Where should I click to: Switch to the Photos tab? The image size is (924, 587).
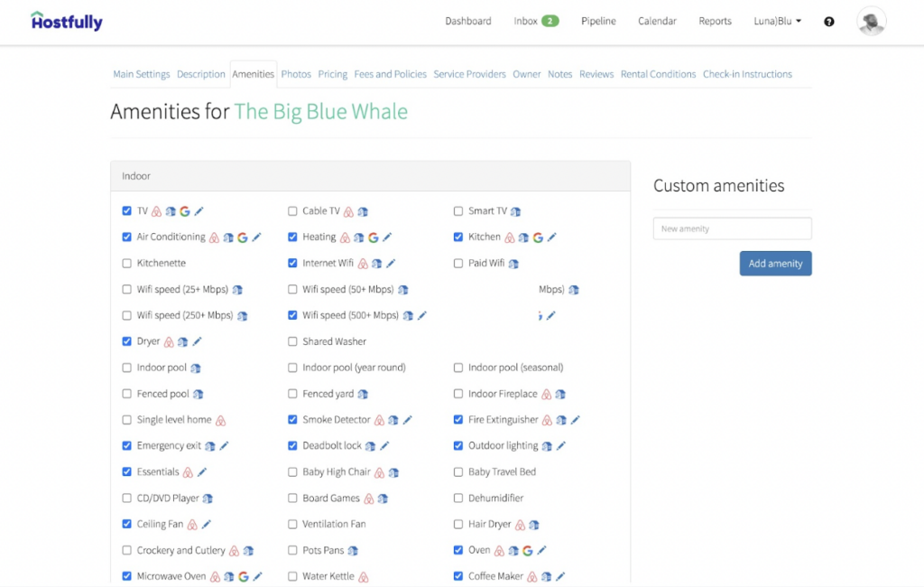tap(296, 74)
